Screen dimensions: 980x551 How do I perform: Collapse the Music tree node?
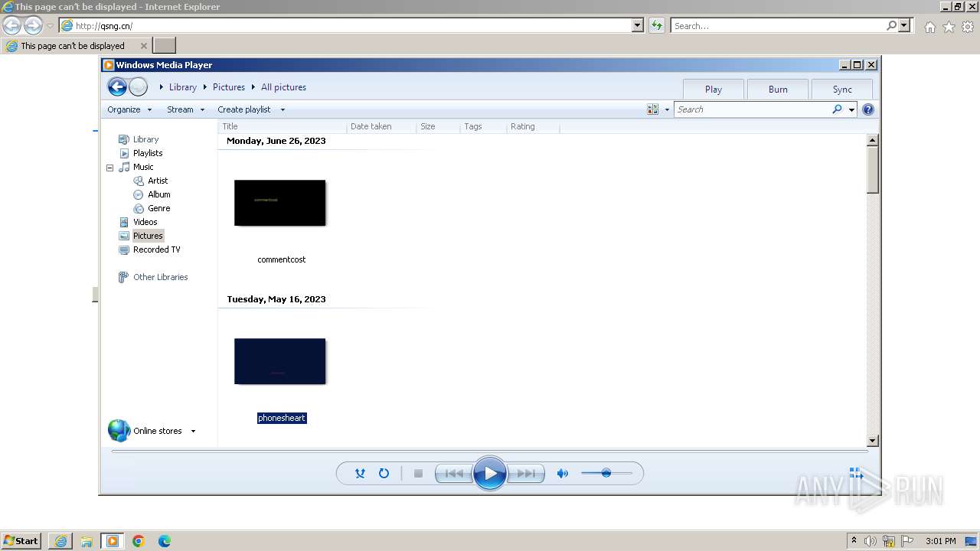(109, 167)
